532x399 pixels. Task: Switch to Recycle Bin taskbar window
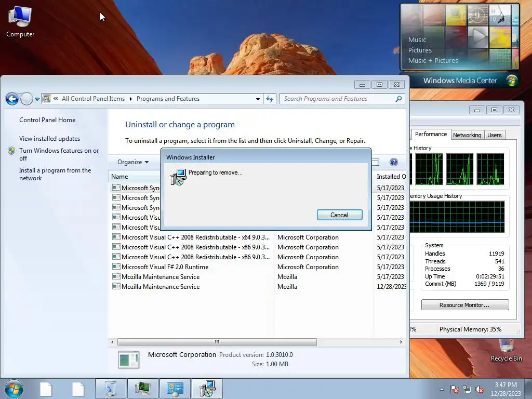111,389
